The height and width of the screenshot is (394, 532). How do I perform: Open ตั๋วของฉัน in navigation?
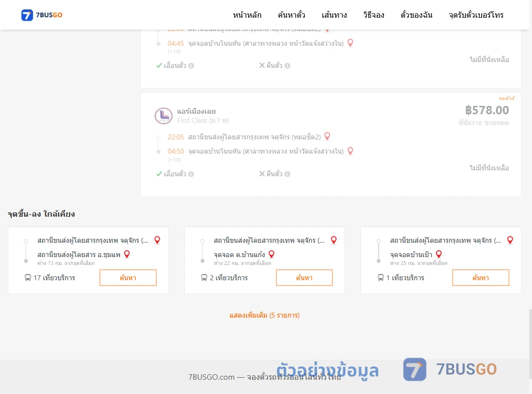click(x=416, y=15)
